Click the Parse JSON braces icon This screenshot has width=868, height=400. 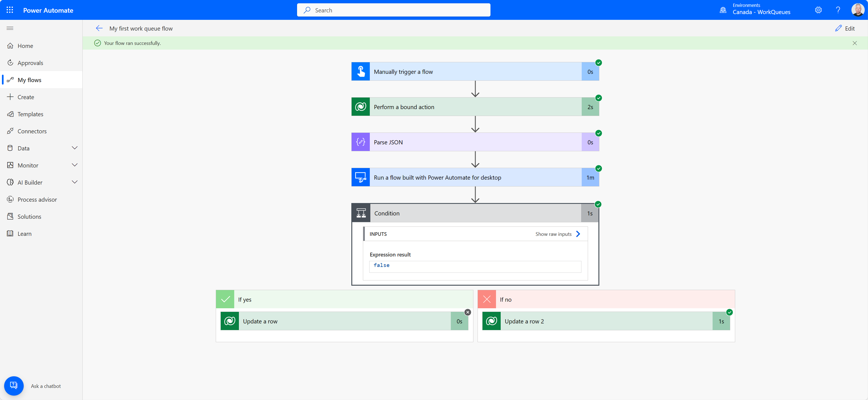click(x=360, y=142)
